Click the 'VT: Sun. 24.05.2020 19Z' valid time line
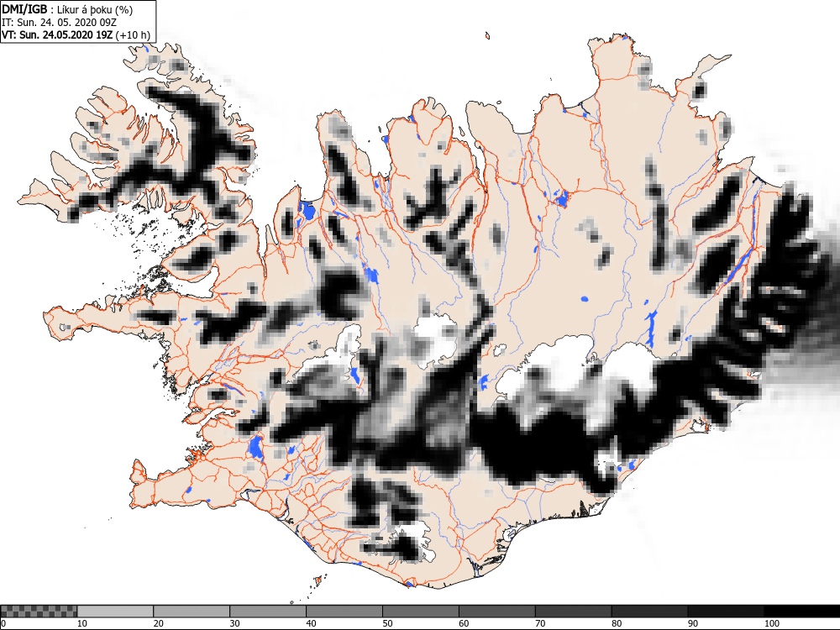 [x=76, y=34]
